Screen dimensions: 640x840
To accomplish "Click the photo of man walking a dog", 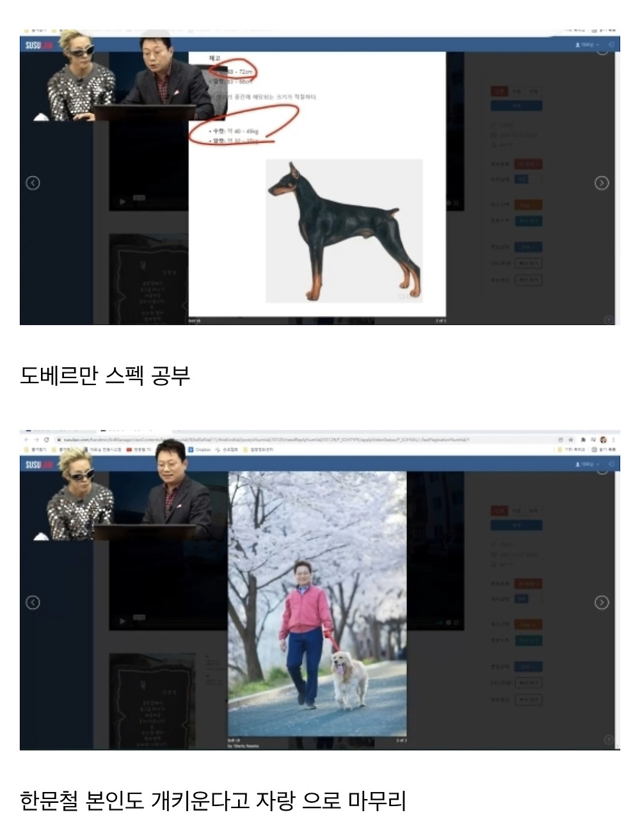I will [317, 605].
